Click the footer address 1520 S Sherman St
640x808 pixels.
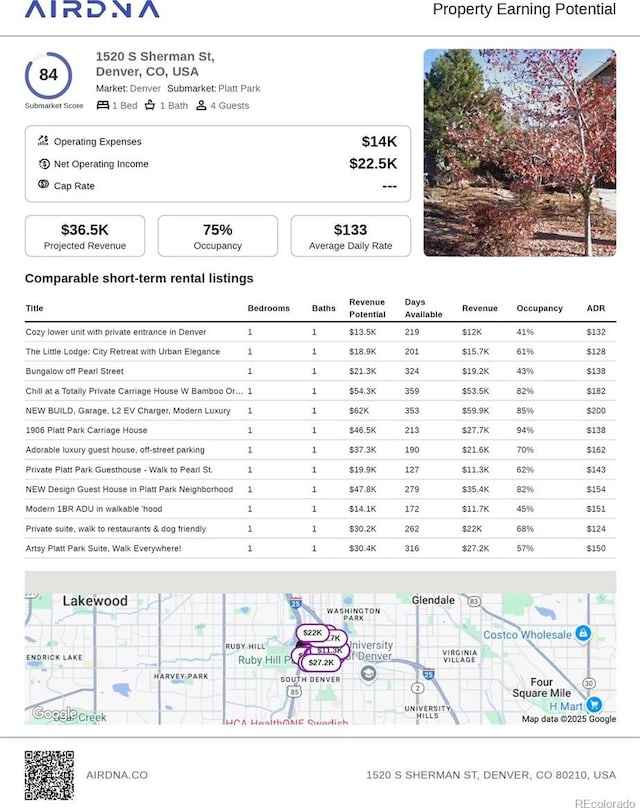(491, 775)
